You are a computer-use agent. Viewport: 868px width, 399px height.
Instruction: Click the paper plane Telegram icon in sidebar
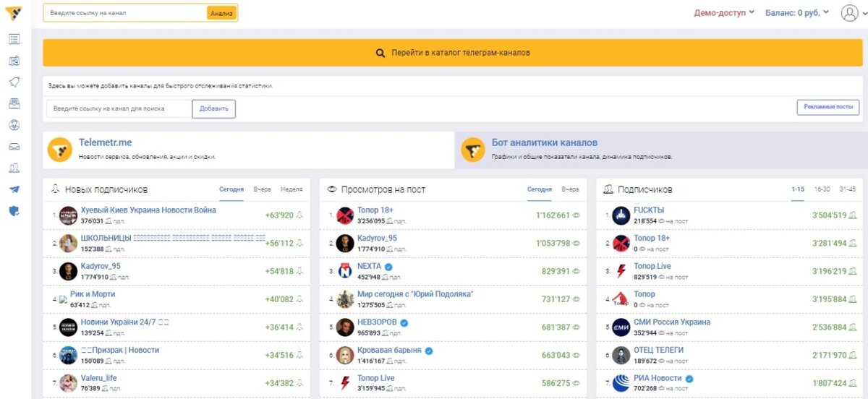pos(14,189)
